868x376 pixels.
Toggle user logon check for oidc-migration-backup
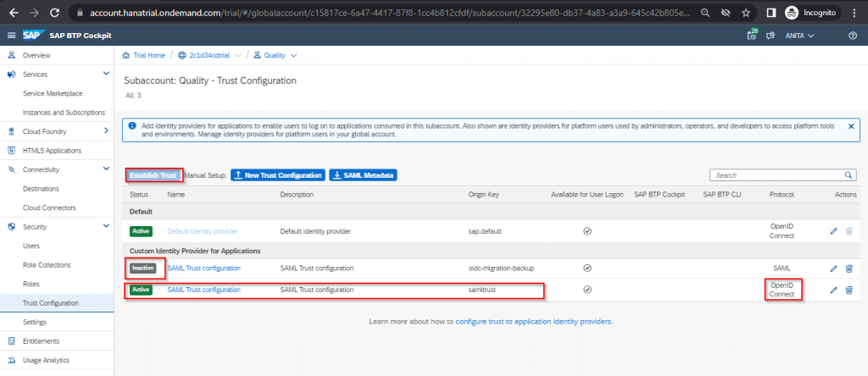[x=587, y=268]
